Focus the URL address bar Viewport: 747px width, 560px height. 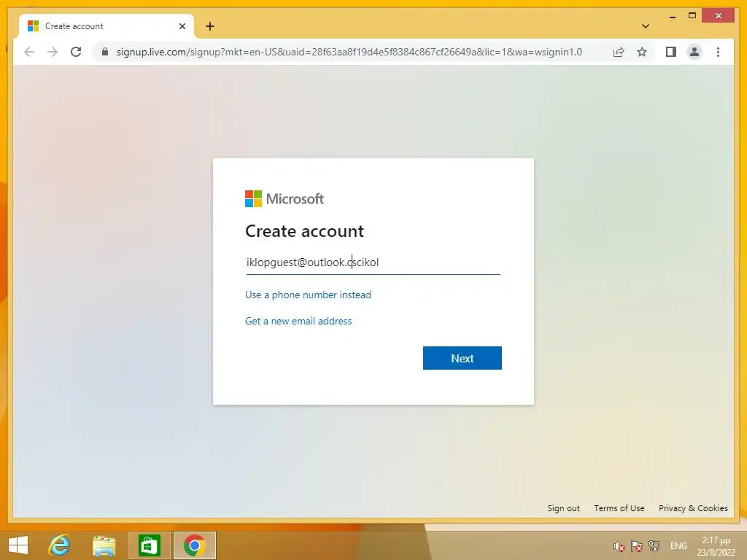coord(349,52)
